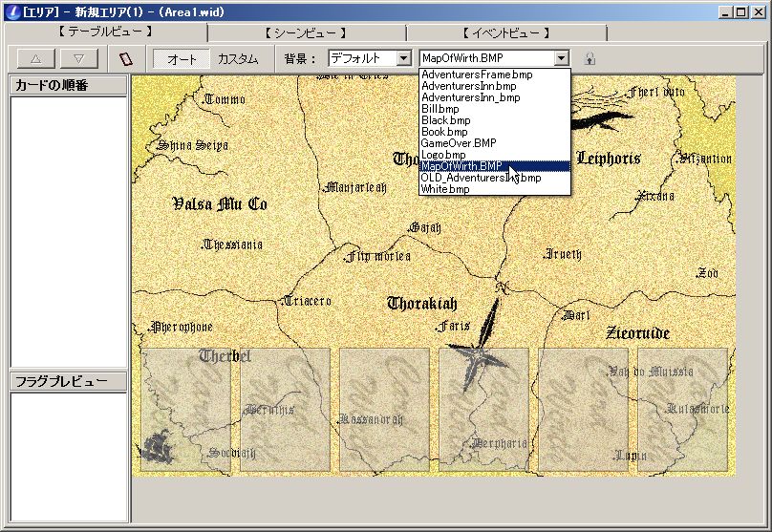Select highlighted MapOfWirth.BMP list entry

tap(495, 166)
